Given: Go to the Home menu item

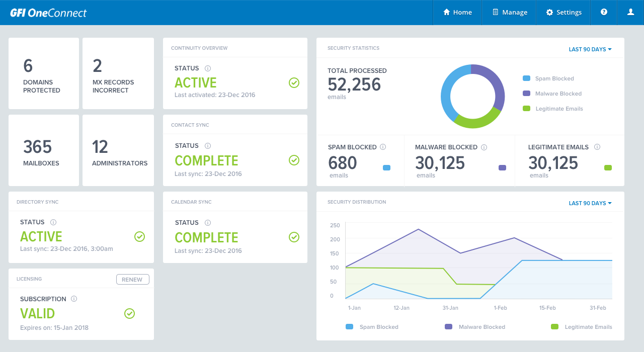Looking at the screenshot, I should click(x=457, y=13).
